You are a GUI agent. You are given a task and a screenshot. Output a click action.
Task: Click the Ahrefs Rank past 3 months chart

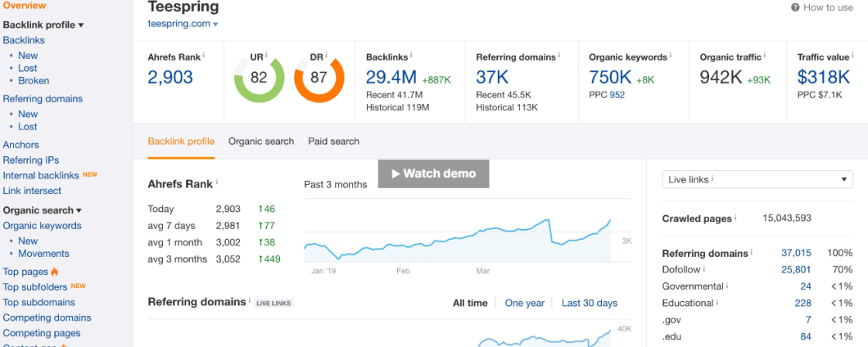(x=459, y=237)
